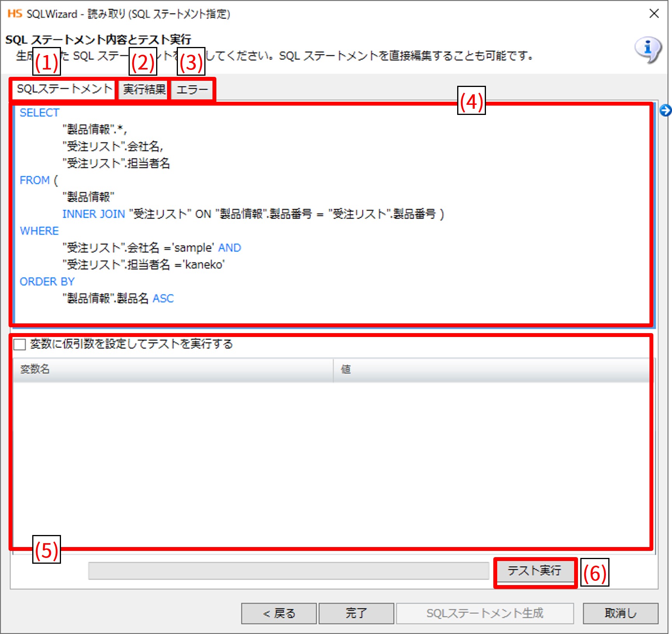
Task: Click the INNER JOIN keyword in SQL
Action: point(94,214)
